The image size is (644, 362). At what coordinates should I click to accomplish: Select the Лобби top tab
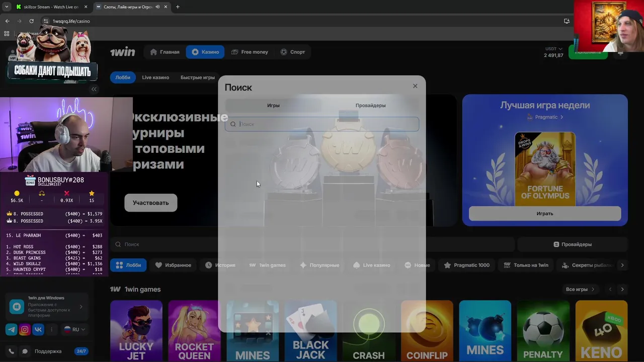[123, 77]
